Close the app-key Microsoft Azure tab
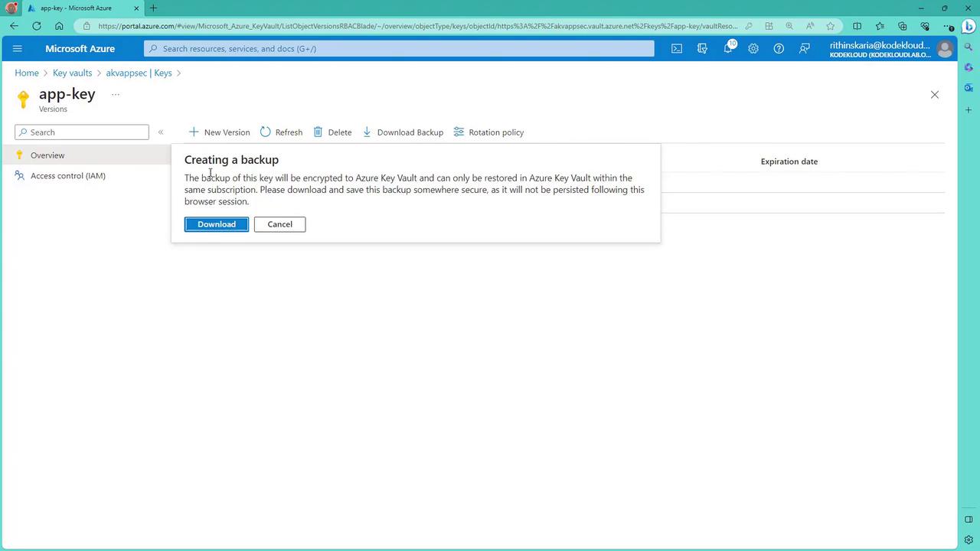Screen dimensions: 980x551 point(136,8)
